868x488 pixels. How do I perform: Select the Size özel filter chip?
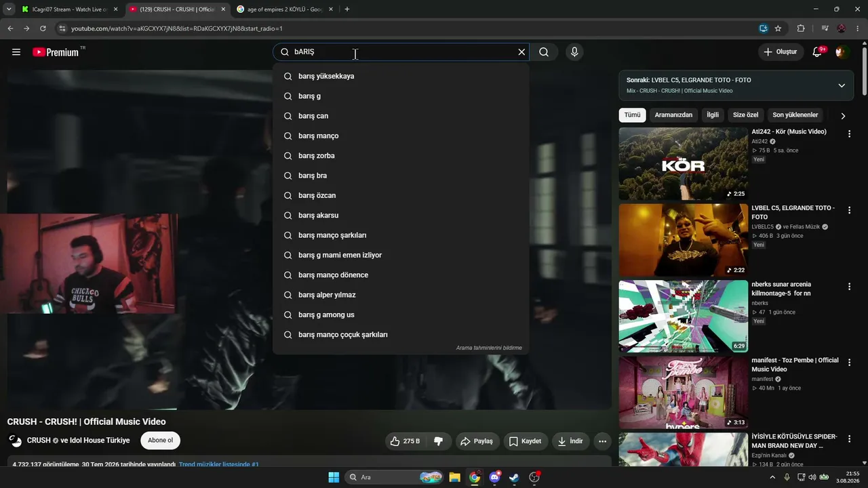(745, 115)
